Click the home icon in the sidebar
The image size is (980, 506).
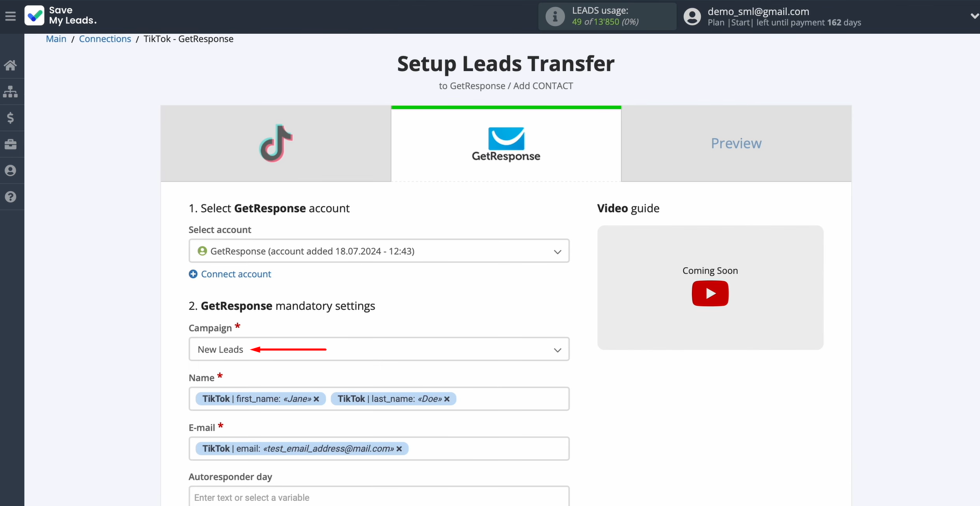click(x=10, y=65)
